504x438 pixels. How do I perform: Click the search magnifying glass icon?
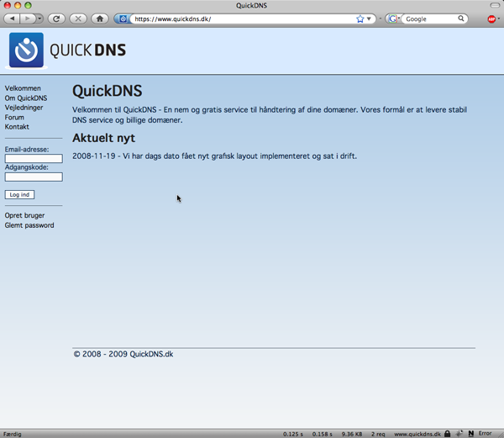461,18
